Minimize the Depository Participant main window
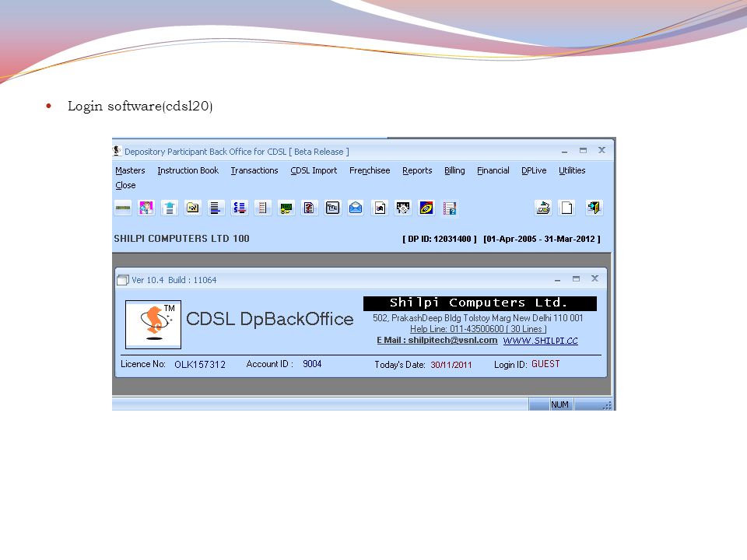The width and height of the screenshot is (747, 560). pyautogui.click(x=565, y=151)
